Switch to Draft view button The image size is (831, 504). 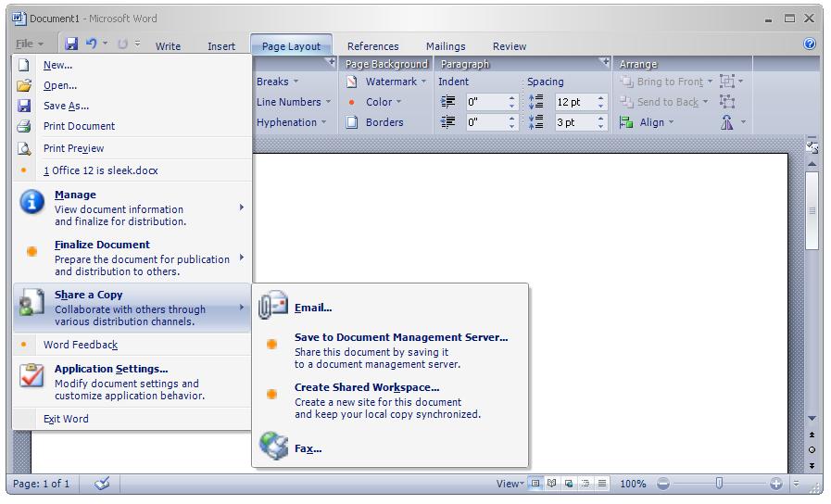click(602, 484)
